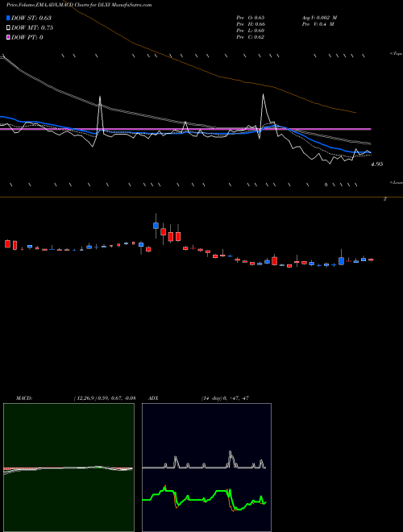Click the 'ADX' panel heading
Image resolution: width=403 pixels, height=532 pixels.
[153, 398]
